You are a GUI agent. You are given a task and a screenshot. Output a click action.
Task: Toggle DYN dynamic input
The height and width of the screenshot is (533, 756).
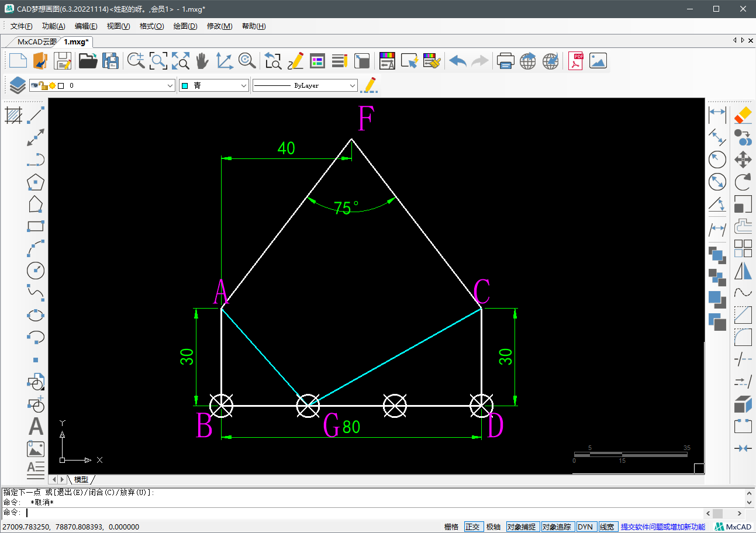click(x=585, y=527)
